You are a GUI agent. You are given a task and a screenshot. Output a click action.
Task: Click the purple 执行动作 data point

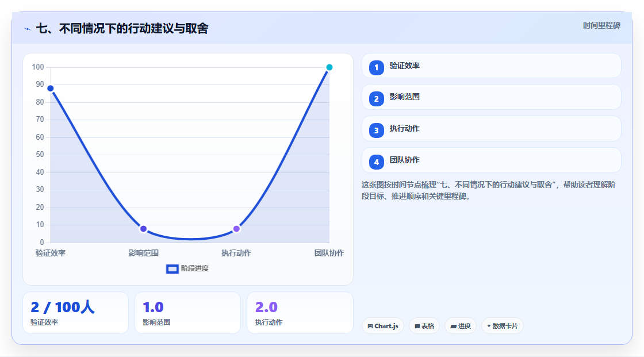(x=236, y=229)
